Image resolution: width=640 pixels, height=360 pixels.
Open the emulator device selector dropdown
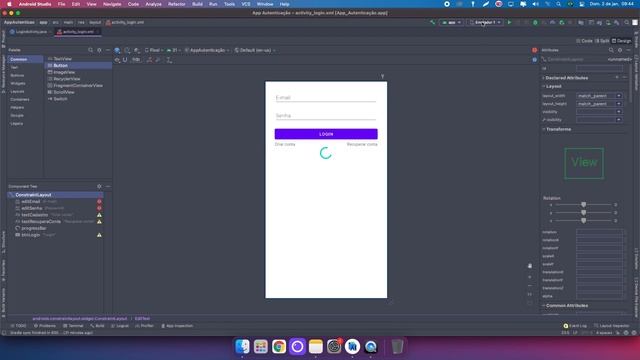click(485, 22)
